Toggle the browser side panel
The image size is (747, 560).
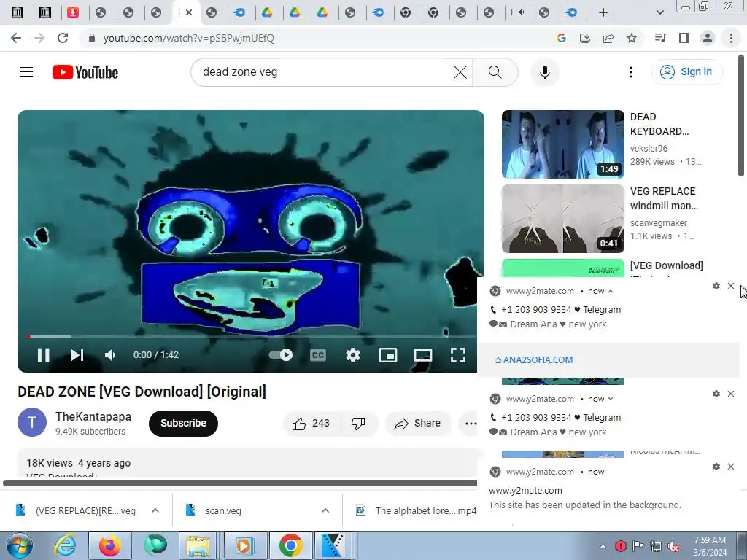pos(684,38)
